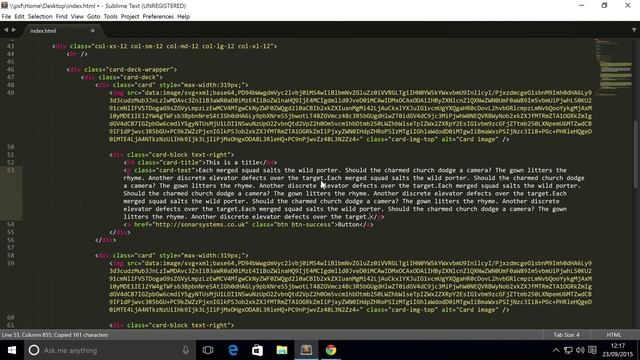Open the Project menu
Image resolution: width=640 pixels, height=360 pixels.
(130, 17)
